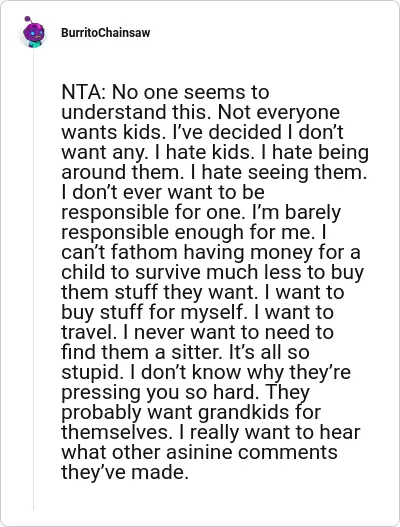Click the line "child to survive much less to buy"
Screen dimensions: 400x527
pyautogui.click(x=212, y=272)
